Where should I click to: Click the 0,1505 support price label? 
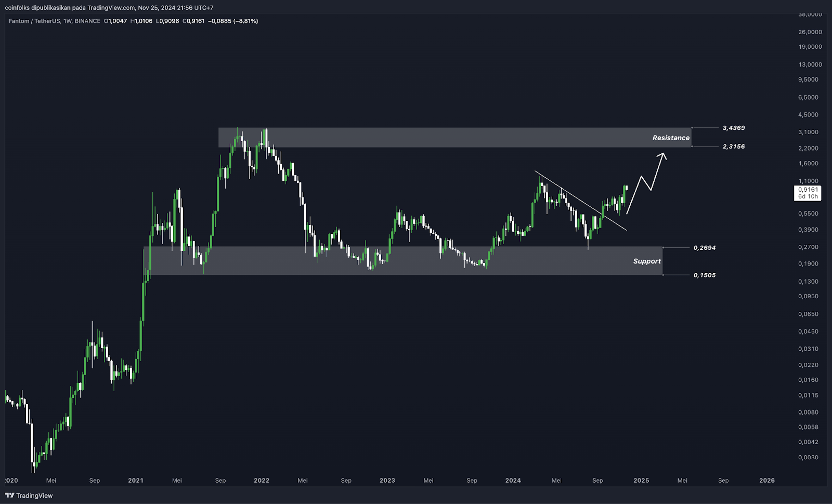705,275
